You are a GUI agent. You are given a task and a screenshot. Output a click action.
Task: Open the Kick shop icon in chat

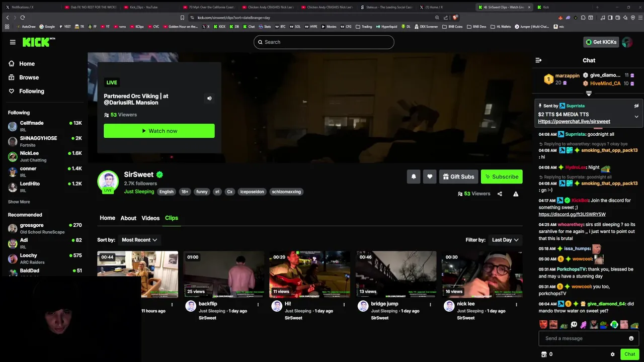[x=544, y=354]
